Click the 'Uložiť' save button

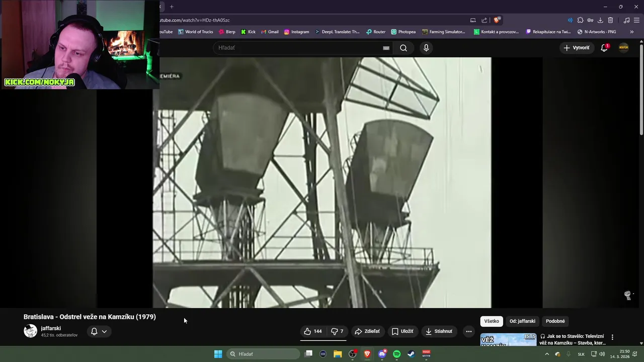403,331
